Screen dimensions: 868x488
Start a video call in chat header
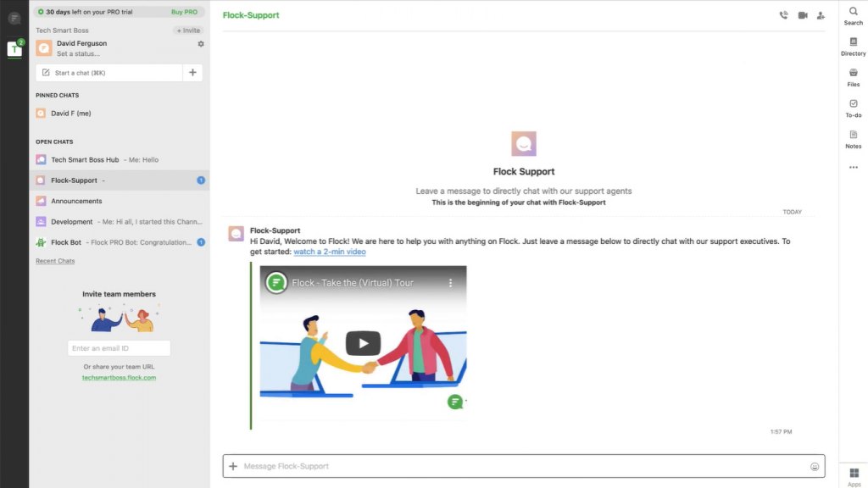(803, 15)
